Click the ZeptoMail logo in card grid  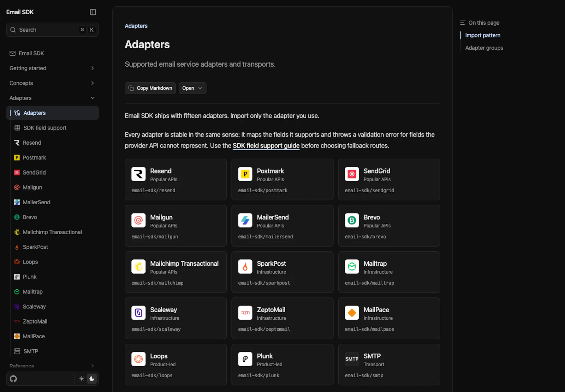[245, 313]
